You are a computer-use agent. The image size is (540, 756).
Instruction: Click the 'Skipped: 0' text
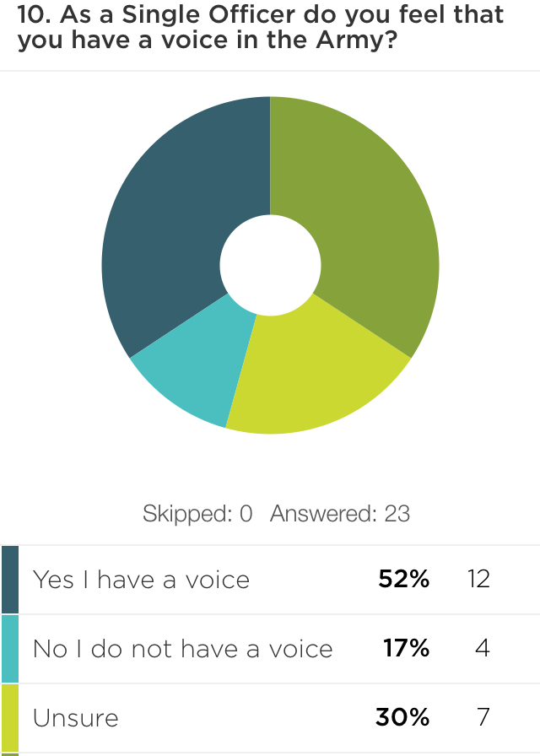[x=197, y=514]
